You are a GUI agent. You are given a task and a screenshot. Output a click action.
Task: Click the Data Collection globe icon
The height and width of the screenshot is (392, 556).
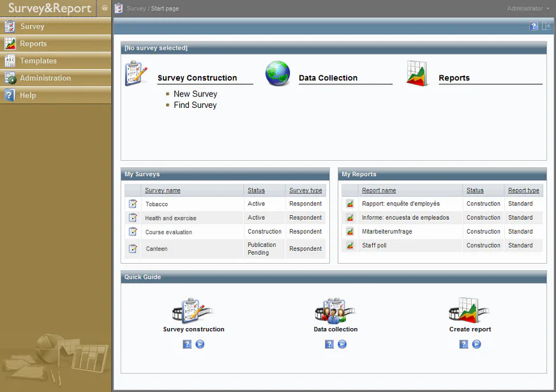click(278, 73)
